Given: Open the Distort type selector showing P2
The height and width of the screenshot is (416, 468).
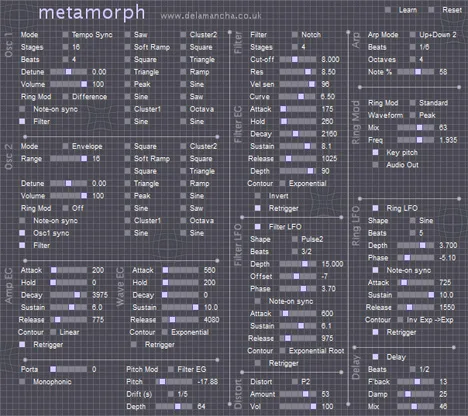Looking at the screenshot, I should click(x=295, y=382).
